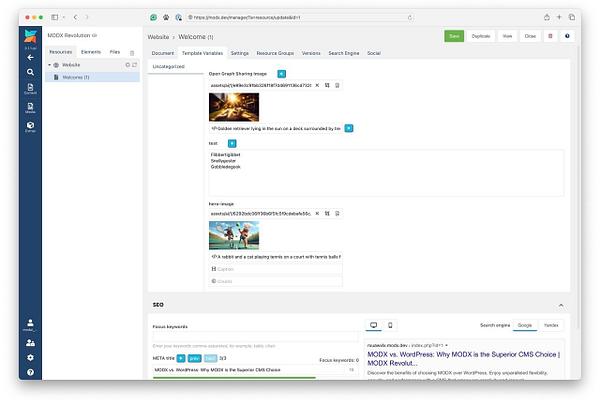
Task: Open search from the left sidebar
Action: 30,72
